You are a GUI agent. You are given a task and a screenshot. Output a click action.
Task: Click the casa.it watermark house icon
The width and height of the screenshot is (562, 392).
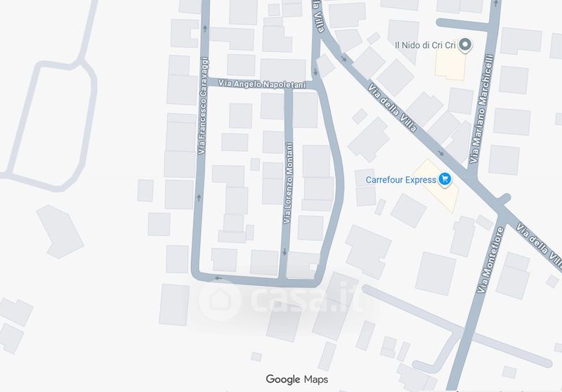[x=219, y=300]
